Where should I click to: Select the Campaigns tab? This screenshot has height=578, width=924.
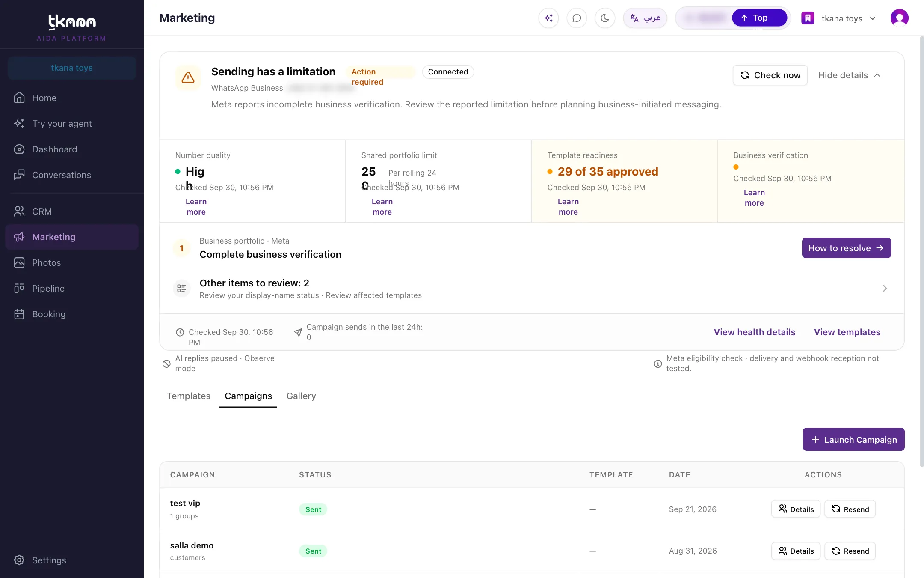click(248, 396)
